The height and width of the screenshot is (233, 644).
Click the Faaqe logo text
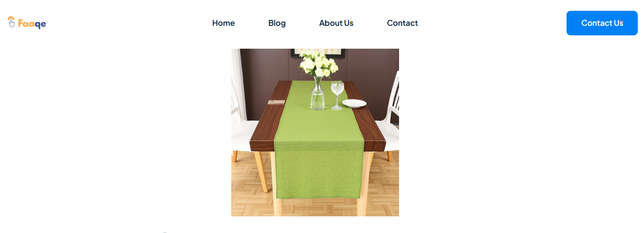click(32, 24)
